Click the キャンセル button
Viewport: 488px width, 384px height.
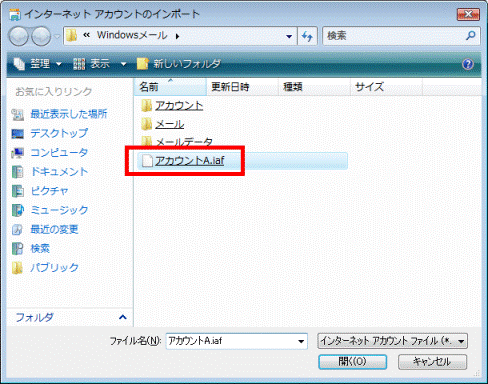pos(432,361)
